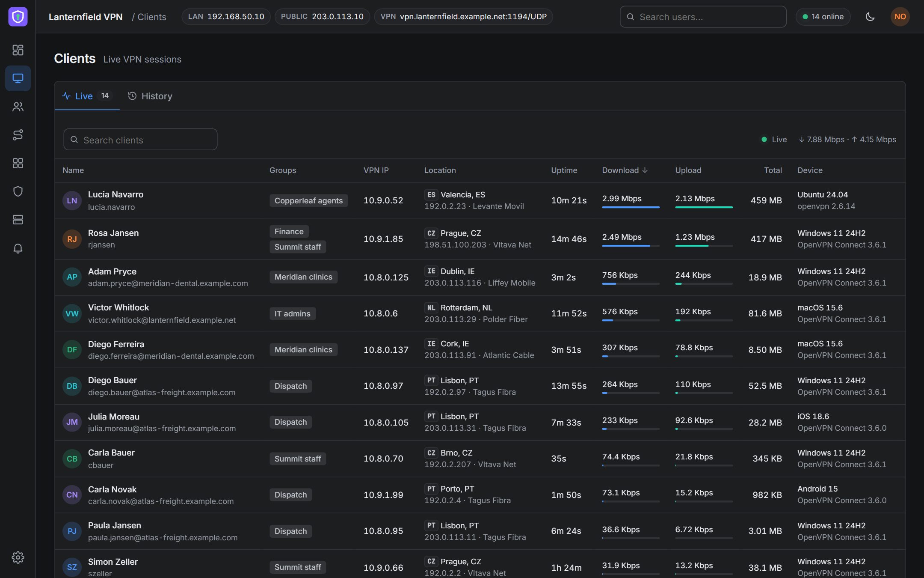Click VPN IP 10.8.0.125 cell
This screenshot has width=924, height=578.
(386, 277)
